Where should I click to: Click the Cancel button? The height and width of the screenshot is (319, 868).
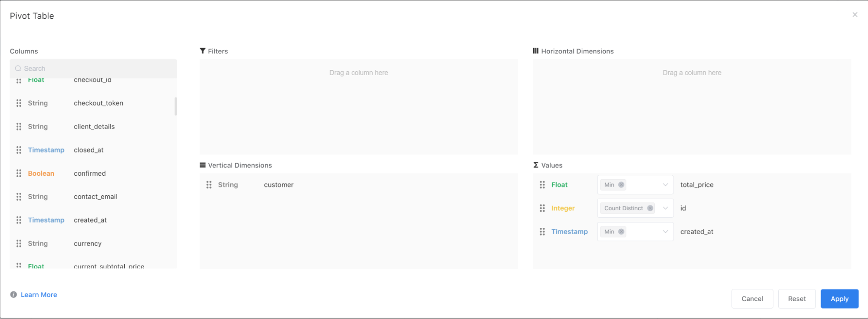[x=752, y=299]
